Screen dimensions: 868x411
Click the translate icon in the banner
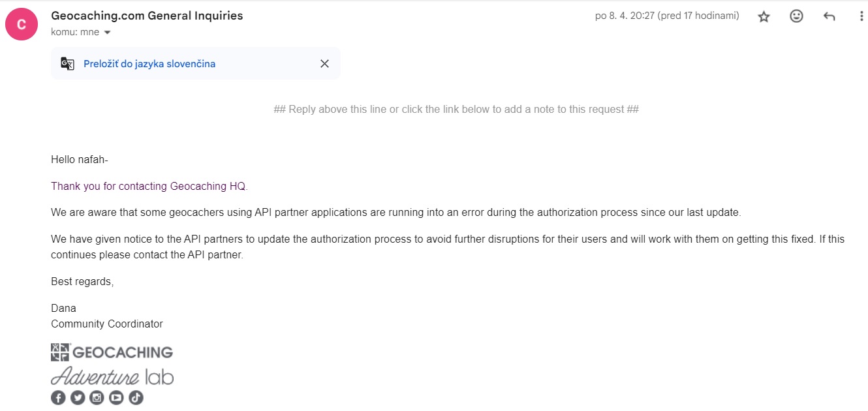pos(67,64)
